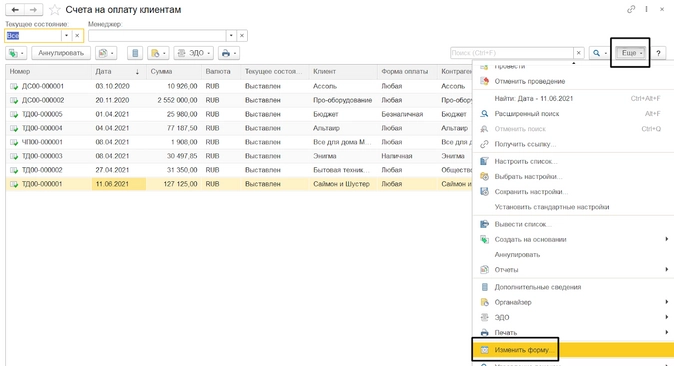Screen dimensions: 674x366
Task: Sort by the Номер column header
Action: pyautogui.click(x=49, y=72)
